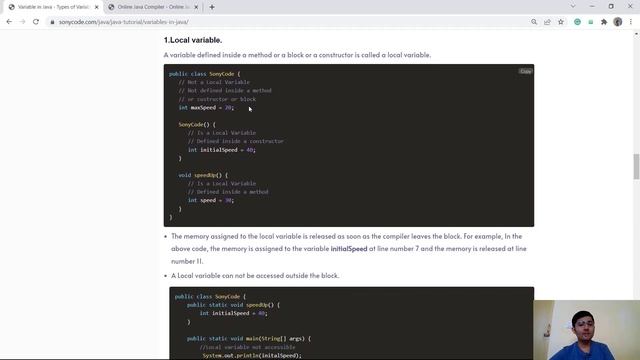Click the 1.Local variable heading

tap(193, 40)
